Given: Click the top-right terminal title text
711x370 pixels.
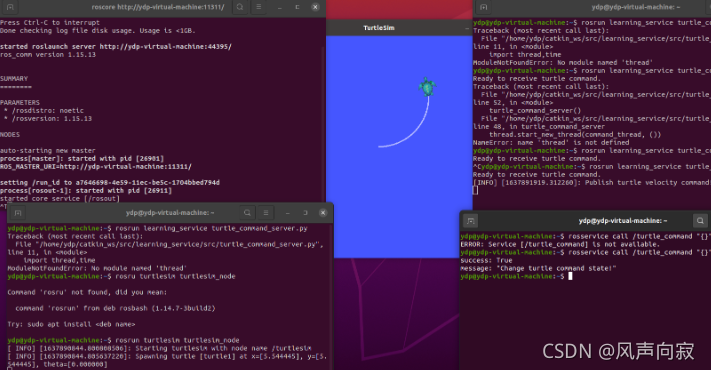Looking at the screenshot, I should pos(636,7).
